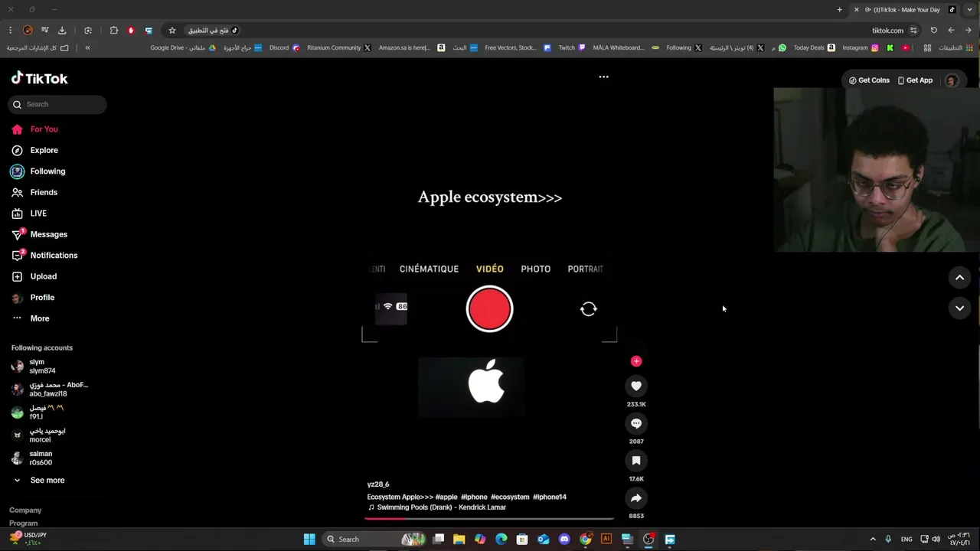This screenshot has width=980, height=551.
Task: Bookmark the video with the save icon
Action: click(636, 461)
